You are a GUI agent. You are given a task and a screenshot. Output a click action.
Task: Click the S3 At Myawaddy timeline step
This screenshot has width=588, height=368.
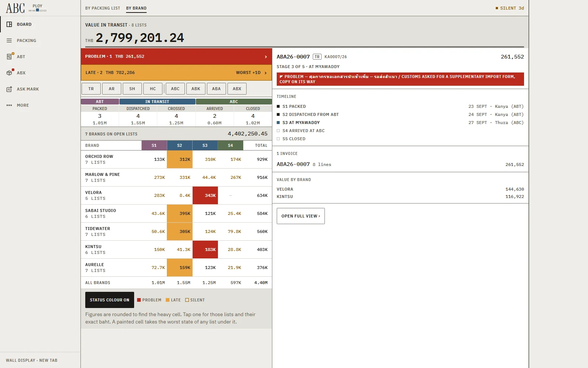(x=400, y=123)
